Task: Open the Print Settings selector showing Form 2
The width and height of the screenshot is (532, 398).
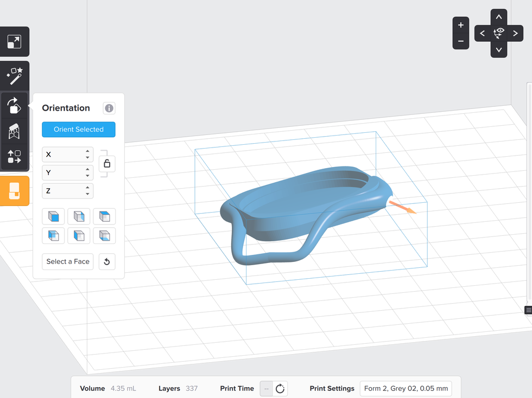Action: pyautogui.click(x=406, y=388)
